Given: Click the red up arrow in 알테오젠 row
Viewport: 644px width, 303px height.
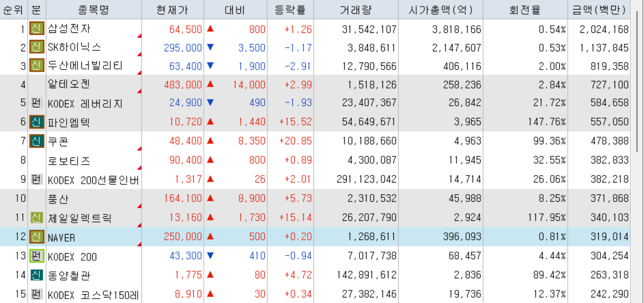Looking at the screenshot, I should [210, 84].
